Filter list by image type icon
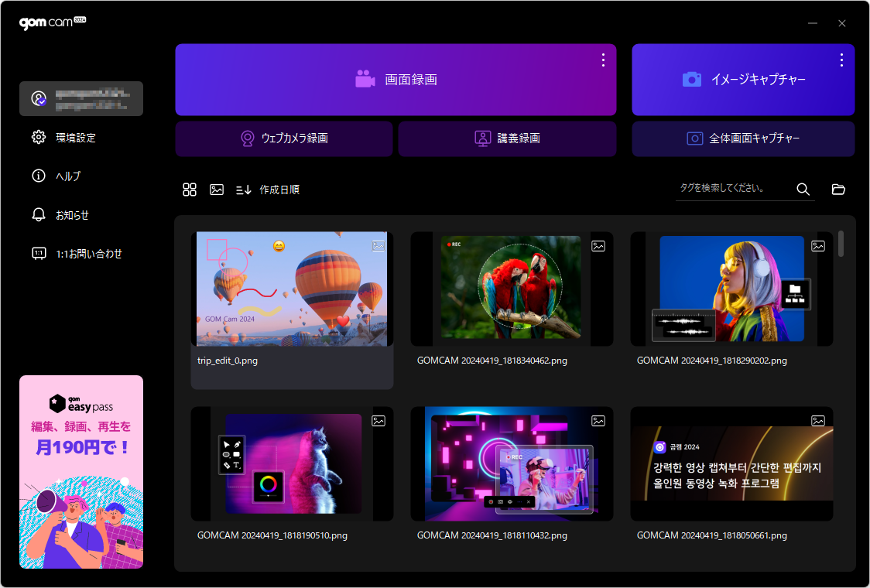The height and width of the screenshot is (588, 870). click(x=217, y=190)
